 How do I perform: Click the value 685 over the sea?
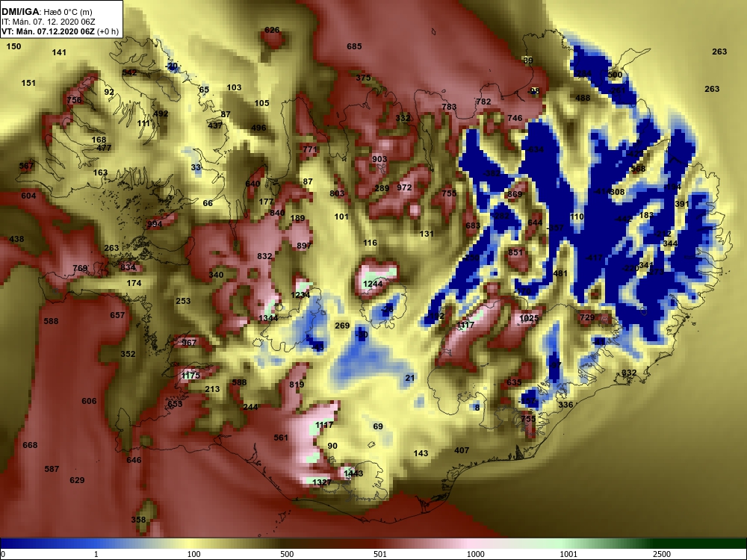354,46
